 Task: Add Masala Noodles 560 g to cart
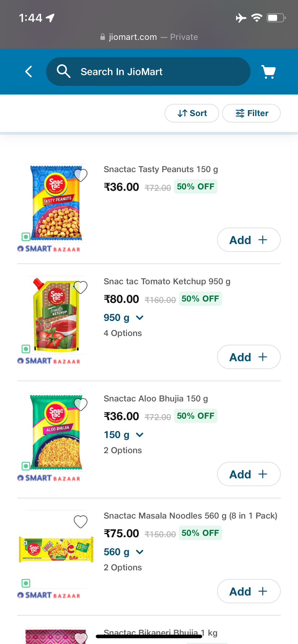pyautogui.click(x=249, y=591)
